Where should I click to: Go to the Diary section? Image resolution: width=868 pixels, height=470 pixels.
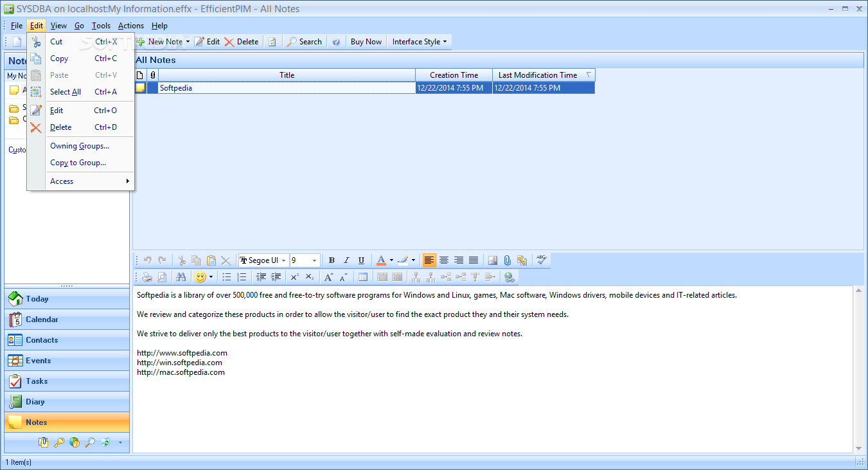[67, 402]
